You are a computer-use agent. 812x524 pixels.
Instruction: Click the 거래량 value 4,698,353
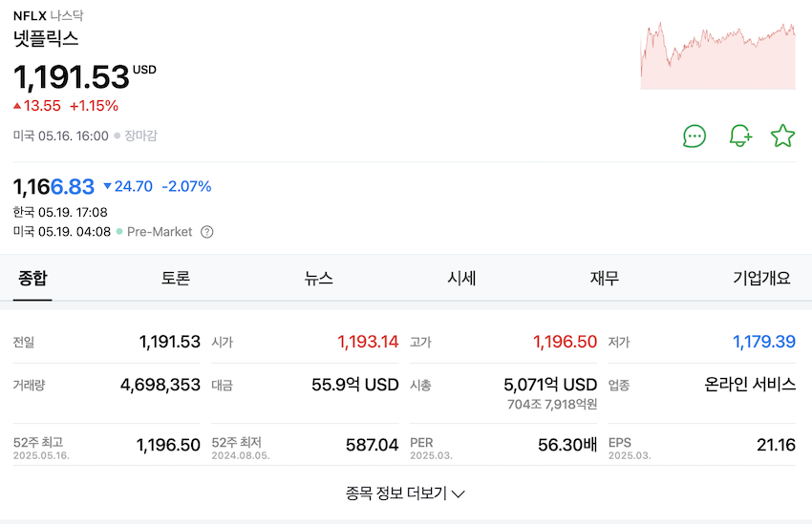click(x=160, y=385)
